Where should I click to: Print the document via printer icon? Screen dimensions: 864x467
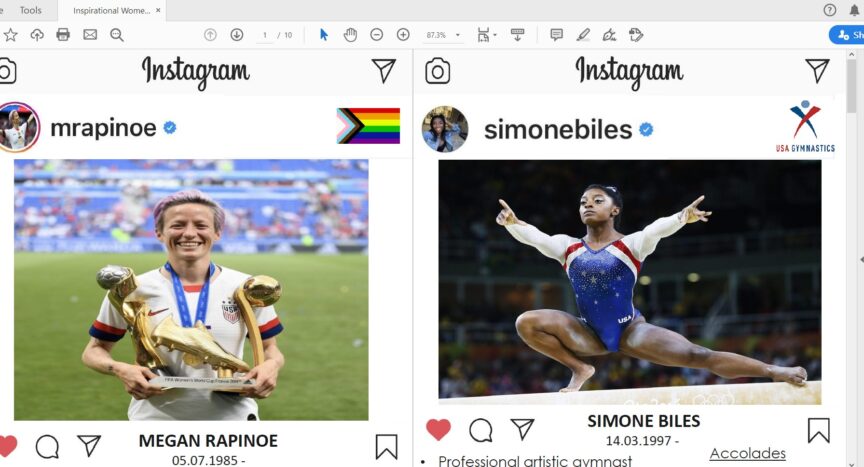point(63,35)
